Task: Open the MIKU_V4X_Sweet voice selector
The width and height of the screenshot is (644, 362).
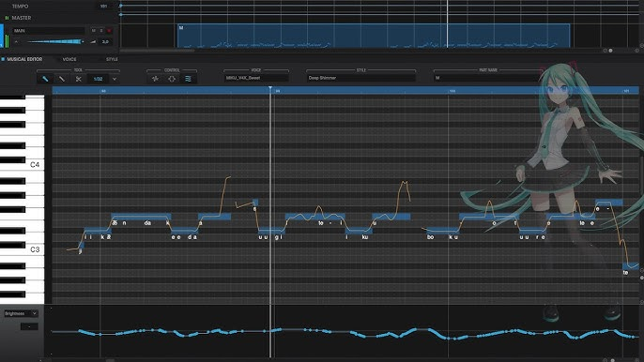Action: coord(256,78)
